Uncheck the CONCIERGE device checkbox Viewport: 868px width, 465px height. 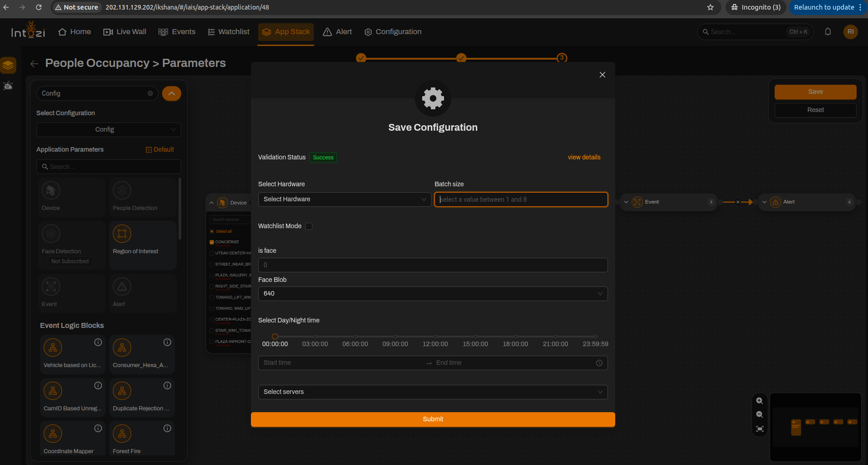tap(212, 242)
